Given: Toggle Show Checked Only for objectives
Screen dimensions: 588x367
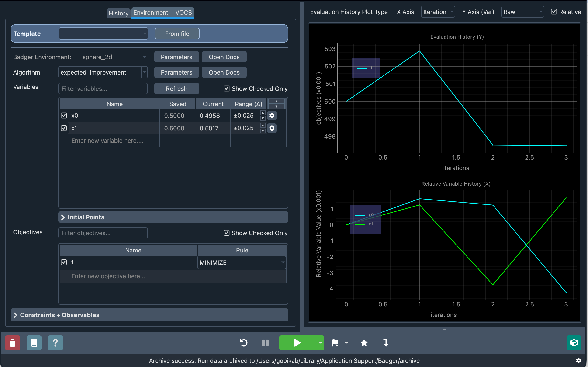Looking at the screenshot, I should click(226, 233).
